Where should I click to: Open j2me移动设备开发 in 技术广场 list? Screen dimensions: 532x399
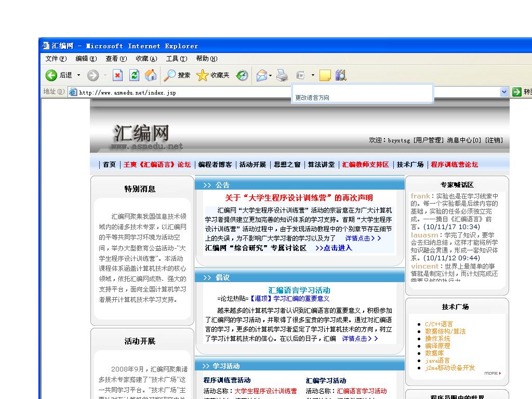point(450,368)
